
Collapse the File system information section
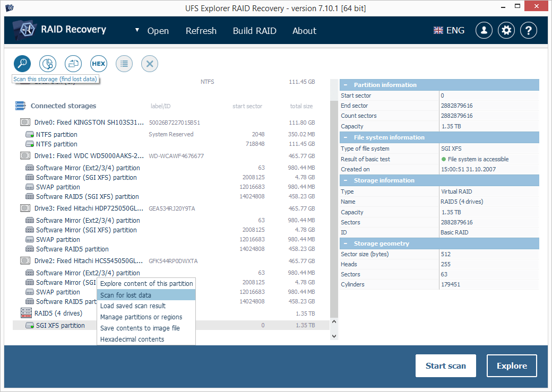coord(346,137)
